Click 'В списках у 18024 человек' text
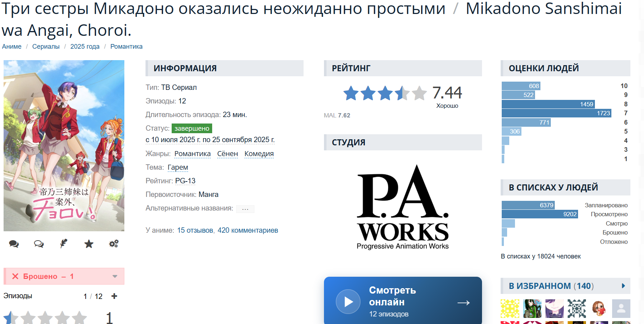The height and width of the screenshot is (324, 644). click(541, 256)
